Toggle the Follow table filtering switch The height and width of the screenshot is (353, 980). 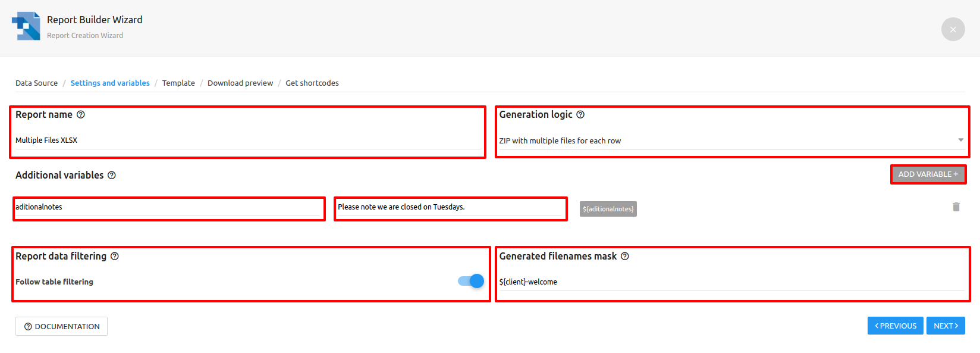(471, 281)
